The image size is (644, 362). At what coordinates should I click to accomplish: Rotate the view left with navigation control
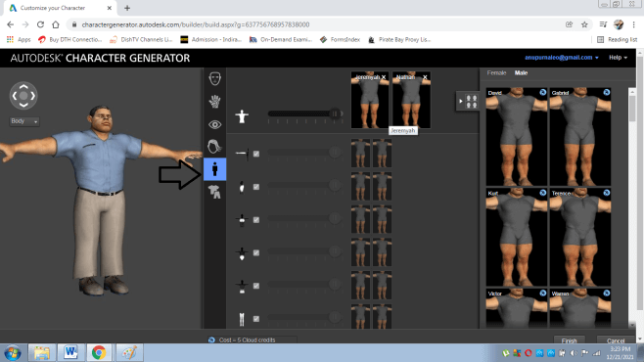(15, 96)
